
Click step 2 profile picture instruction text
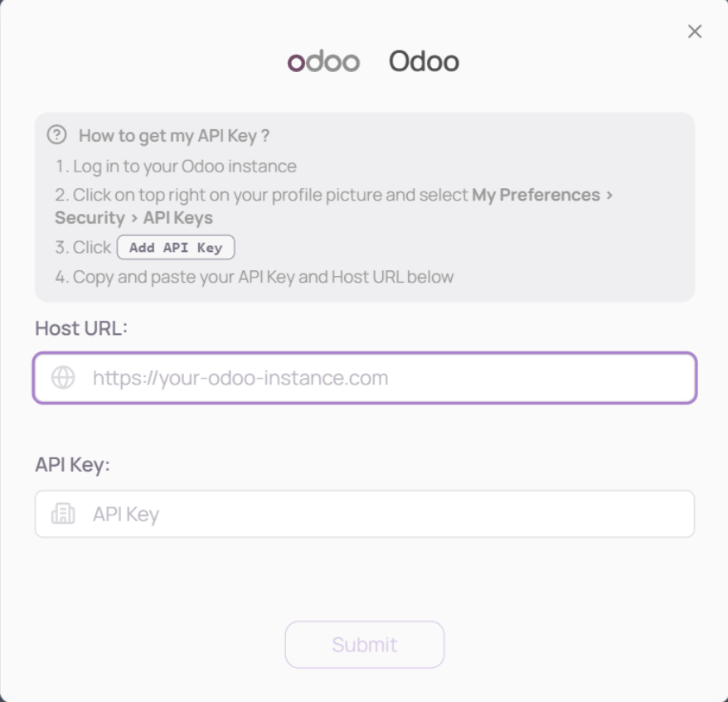point(265,196)
